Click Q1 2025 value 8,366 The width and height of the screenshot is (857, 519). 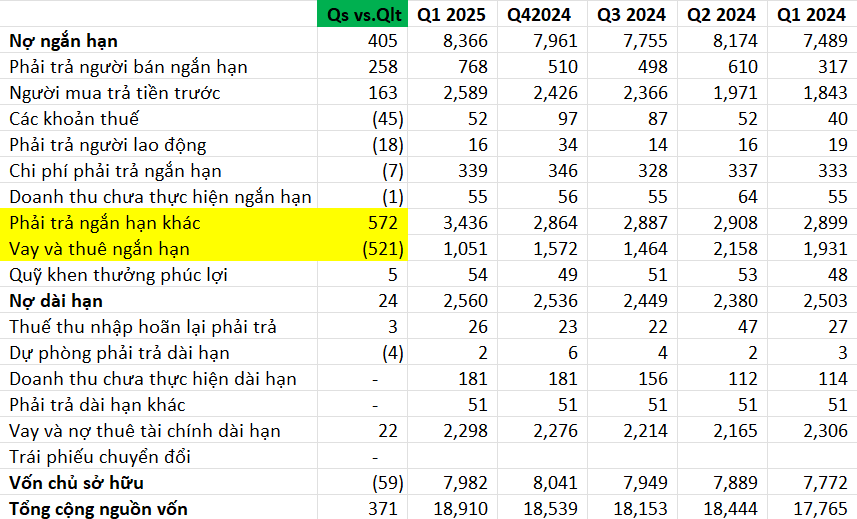pyautogui.click(x=465, y=41)
